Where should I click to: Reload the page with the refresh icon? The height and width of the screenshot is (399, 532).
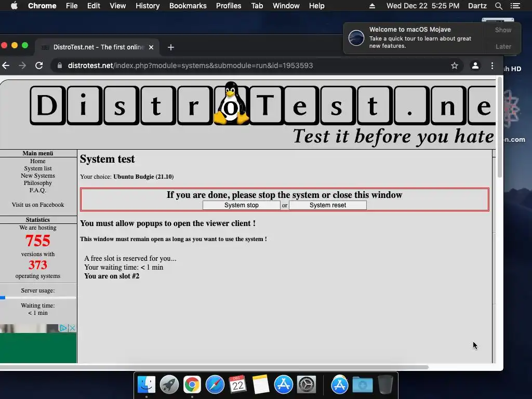point(39,65)
